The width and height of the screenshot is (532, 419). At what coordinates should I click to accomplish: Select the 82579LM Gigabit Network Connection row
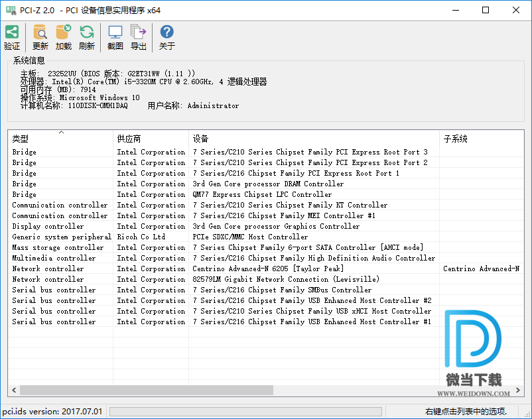point(285,279)
